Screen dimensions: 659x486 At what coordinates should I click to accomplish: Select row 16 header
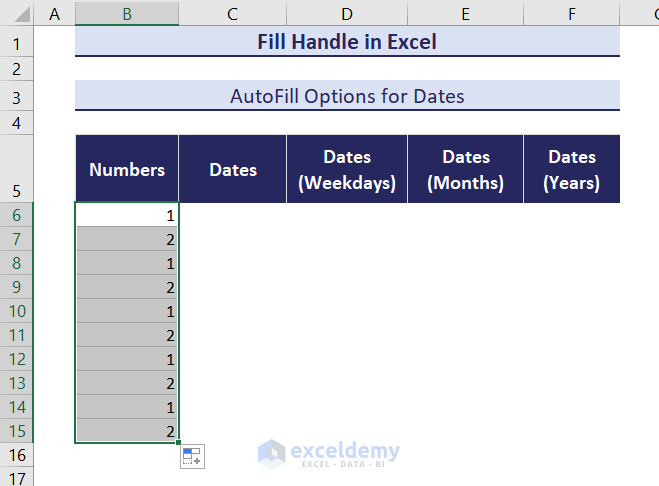(x=17, y=455)
